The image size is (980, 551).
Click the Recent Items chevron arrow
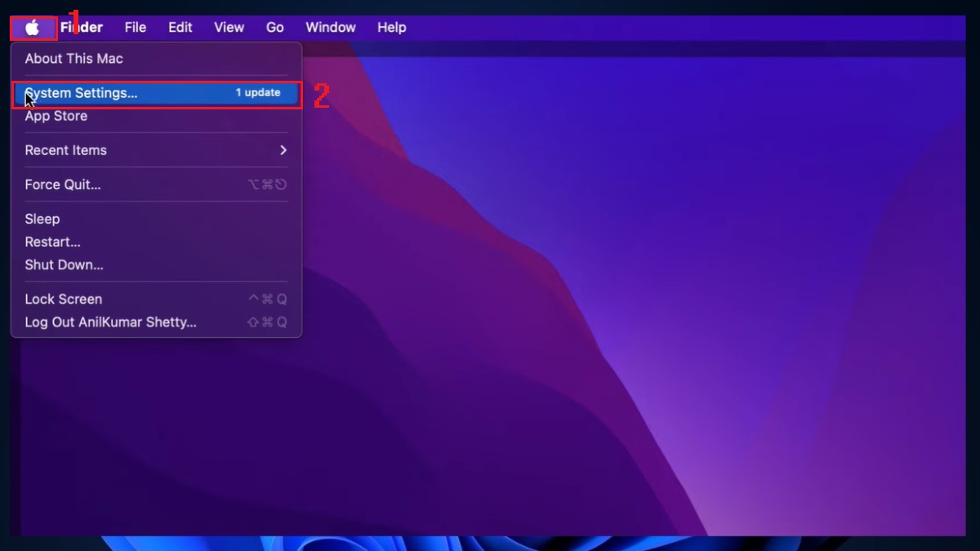(x=283, y=150)
